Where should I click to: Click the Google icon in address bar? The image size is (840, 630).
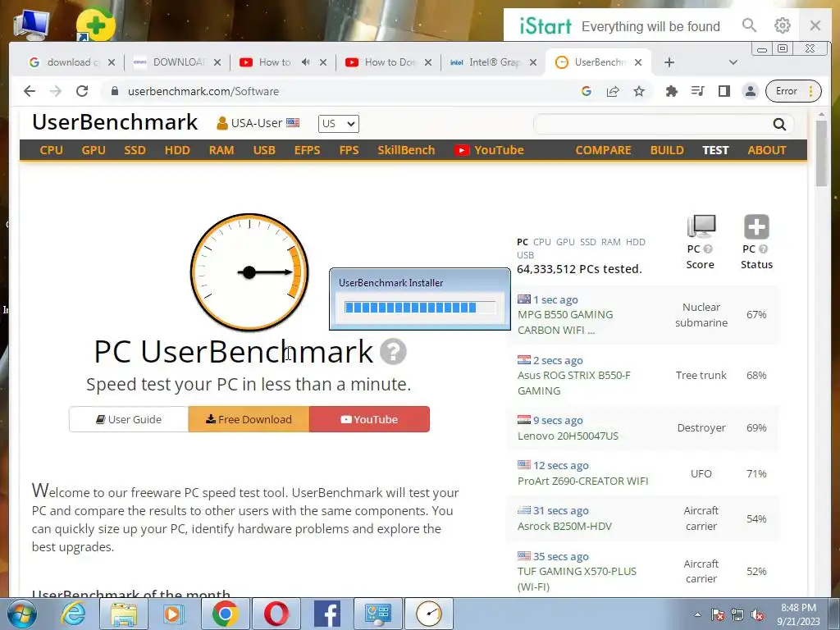pos(586,91)
